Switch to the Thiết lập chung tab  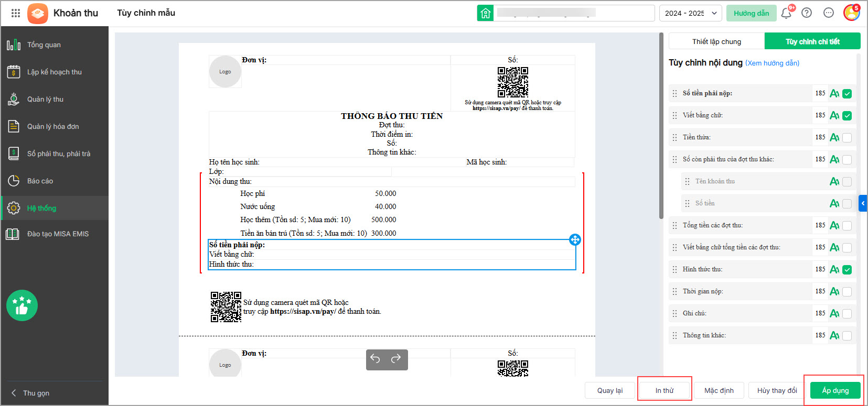[x=716, y=41]
